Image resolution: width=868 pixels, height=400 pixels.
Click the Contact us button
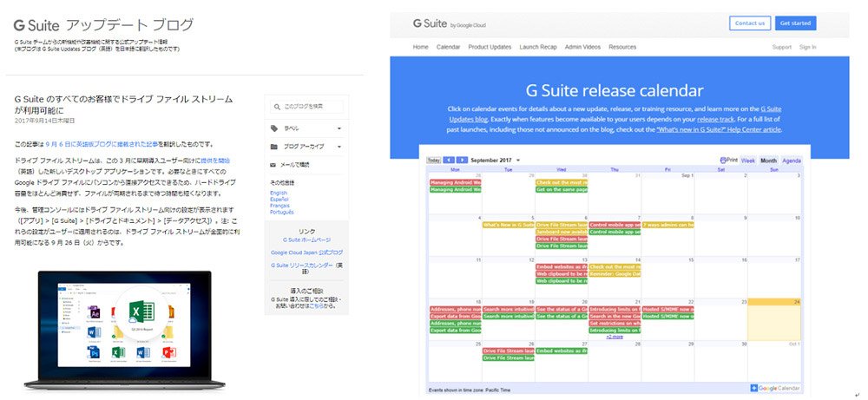[750, 23]
